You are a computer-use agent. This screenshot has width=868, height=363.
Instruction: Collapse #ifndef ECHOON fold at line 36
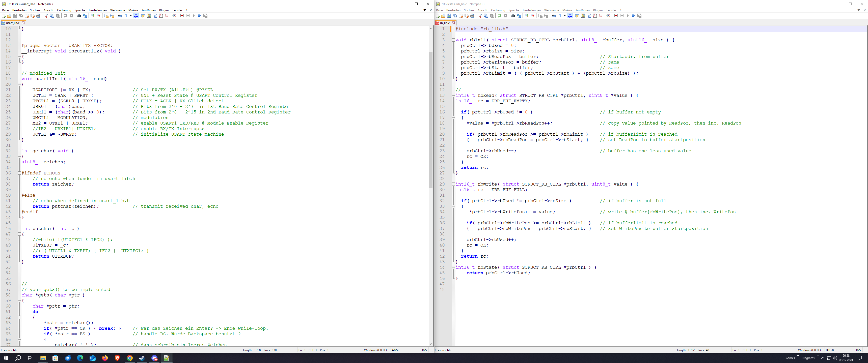pos(19,173)
